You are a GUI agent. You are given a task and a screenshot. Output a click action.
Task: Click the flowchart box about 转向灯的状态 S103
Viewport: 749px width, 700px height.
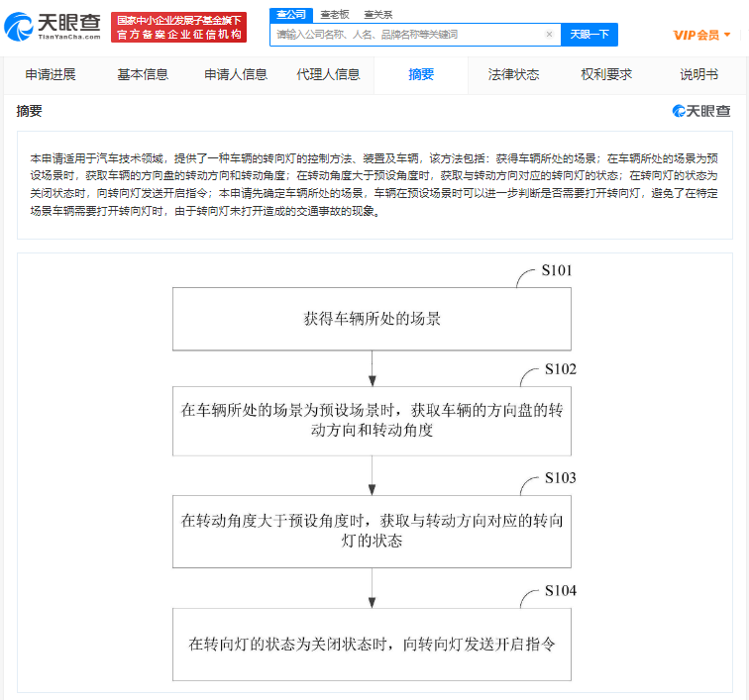pyautogui.click(x=372, y=531)
